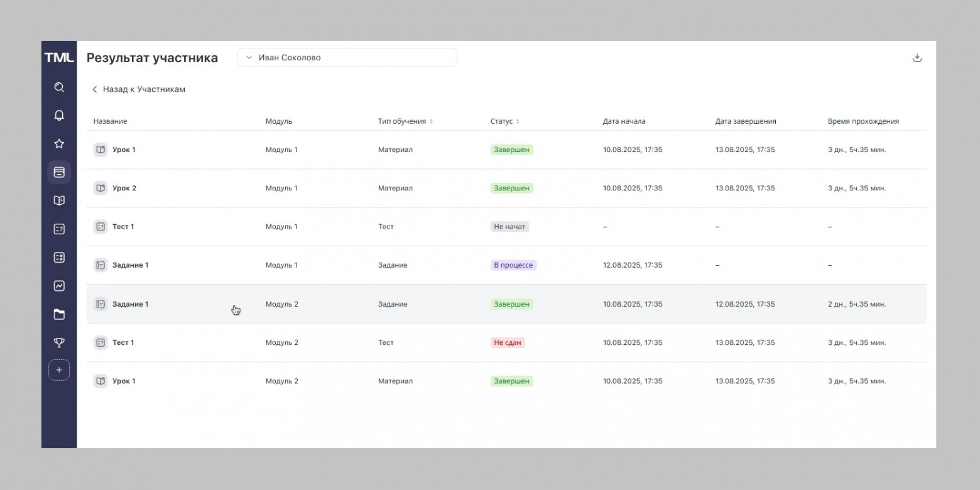Screen dimensions: 980x490
Task: Open the folder icon in the sidebar
Action: [59, 314]
